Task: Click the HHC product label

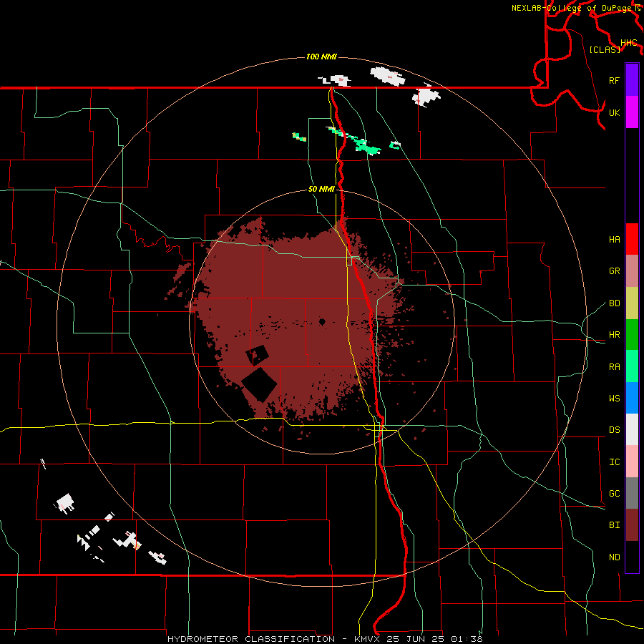Action: tap(629, 43)
